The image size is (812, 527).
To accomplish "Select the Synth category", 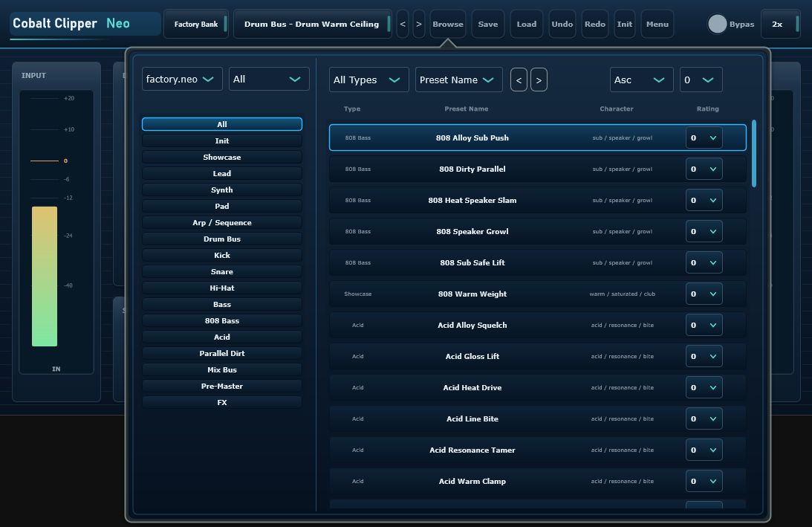I will point(221,190).
